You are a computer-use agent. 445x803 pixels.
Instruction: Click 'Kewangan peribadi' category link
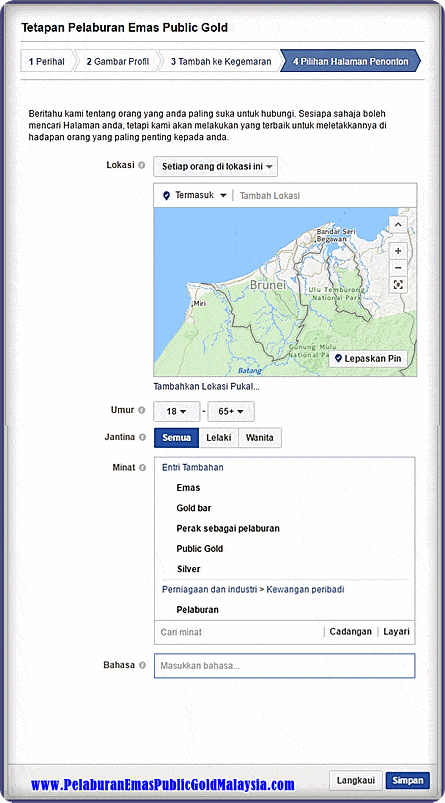(305, 589)
